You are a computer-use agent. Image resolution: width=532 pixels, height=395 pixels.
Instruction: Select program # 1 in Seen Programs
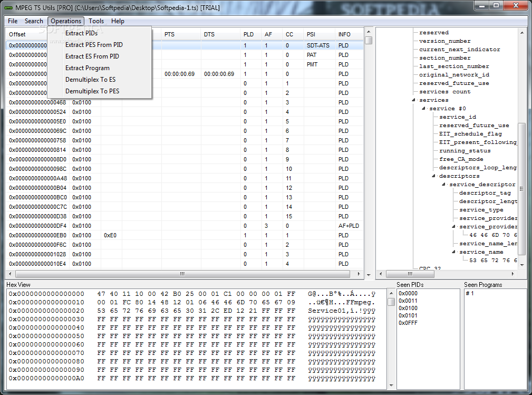click(470, 294)
